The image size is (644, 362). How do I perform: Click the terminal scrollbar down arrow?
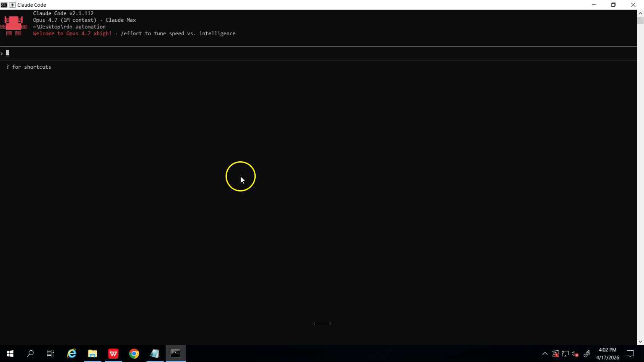[640, 342]
